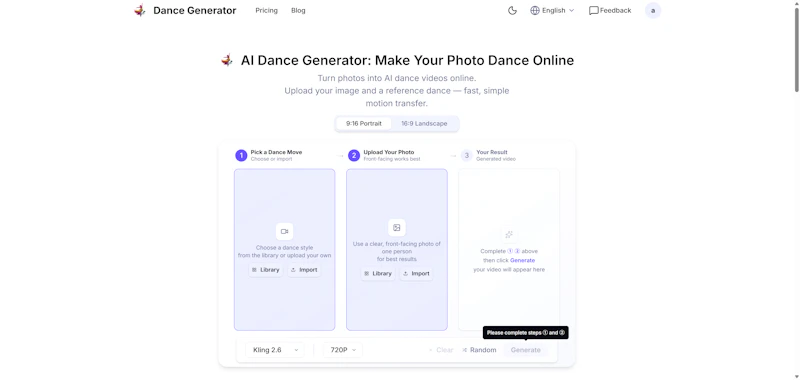Image resolution: width=800 pixels, height=380 pixels.
Task: Click the image icon in the photo upload panel
Action: click(x=396, y=227)
